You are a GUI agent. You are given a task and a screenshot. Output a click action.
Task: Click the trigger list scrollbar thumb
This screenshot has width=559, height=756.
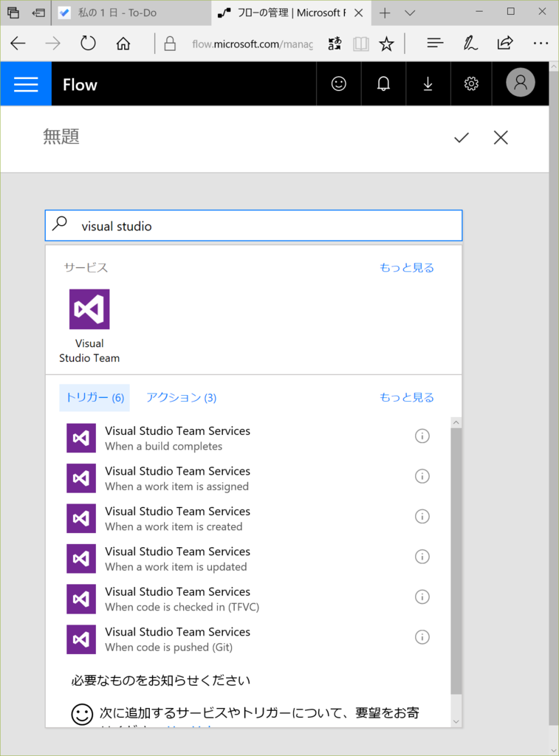point(456,561)
